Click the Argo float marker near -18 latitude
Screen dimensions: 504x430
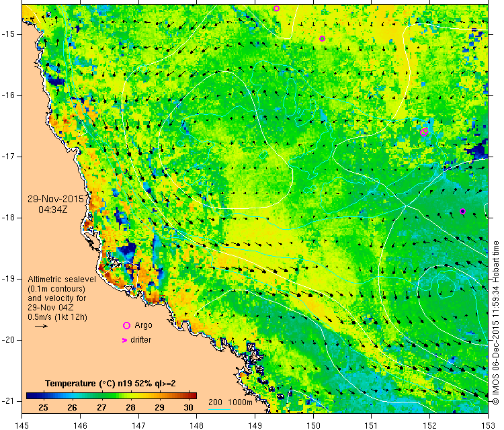click(462, 211)
